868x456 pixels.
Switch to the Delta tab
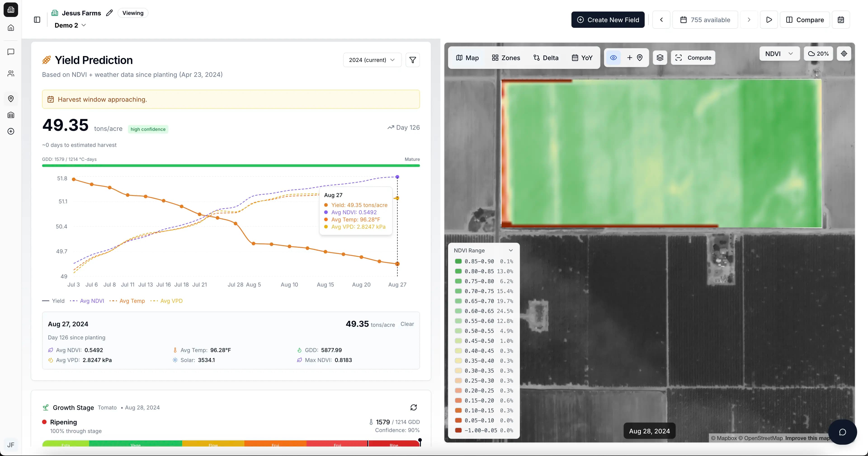click(x=546, y=58)
